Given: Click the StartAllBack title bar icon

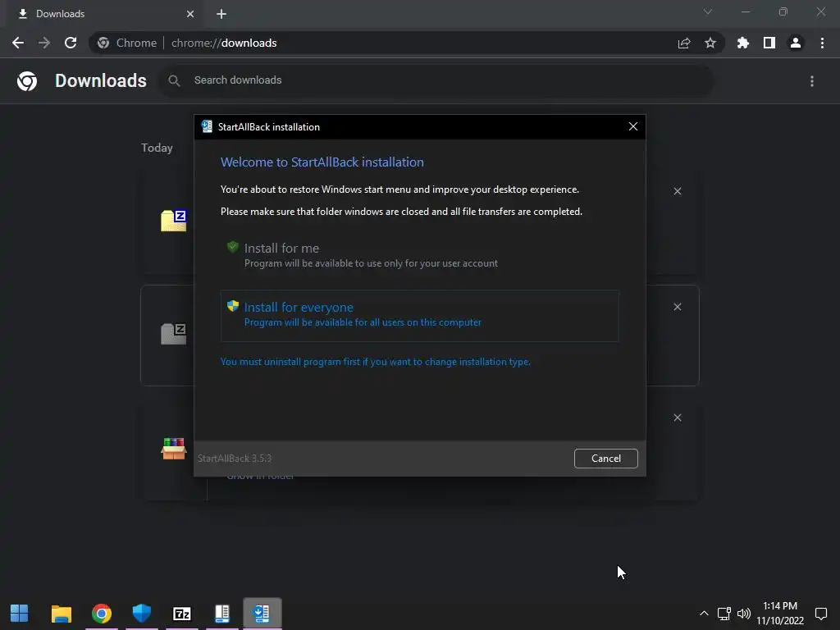Looking at the screenshot, I should [207, 126].
